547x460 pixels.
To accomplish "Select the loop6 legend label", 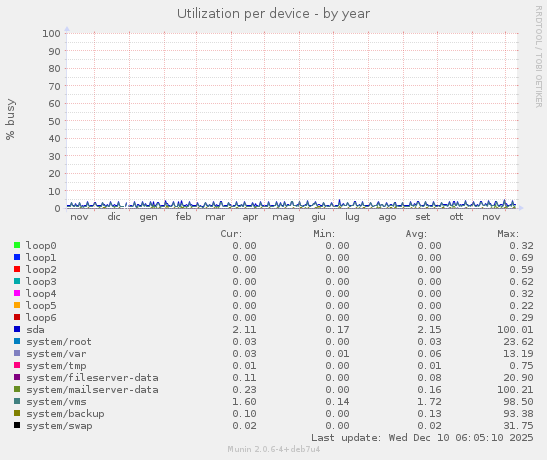I will pos(41,317).
